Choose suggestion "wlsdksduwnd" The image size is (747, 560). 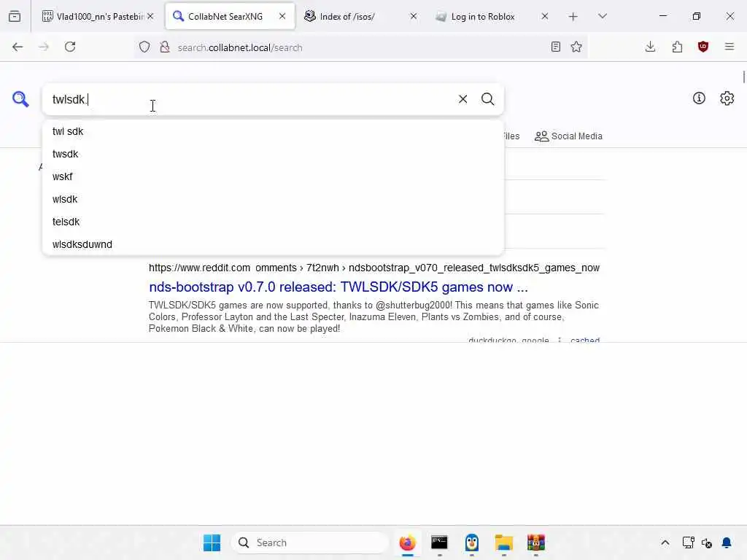tap(273, 244)
